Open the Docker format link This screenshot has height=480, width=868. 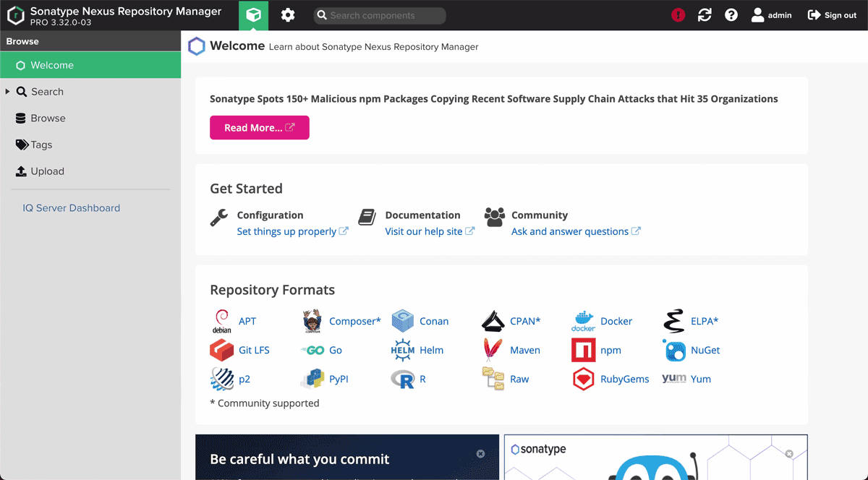616,321
